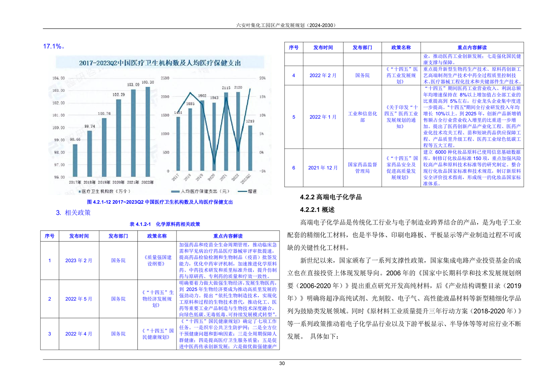This screenshot has height=392, width=555.
Task: Click the subheading "4.2.2.1 概述"
Action: pyautogui.click(x=317, y=210)
